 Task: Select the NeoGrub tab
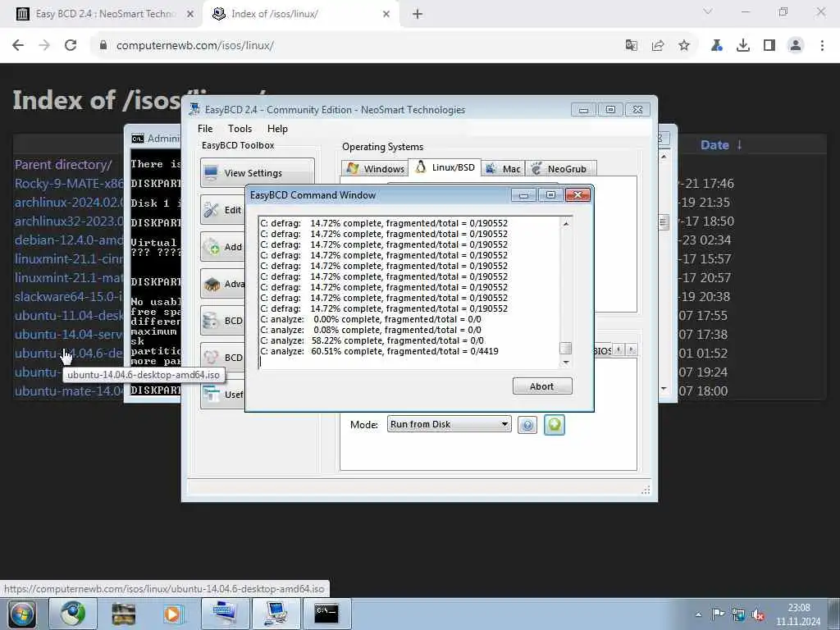[560, 169]
